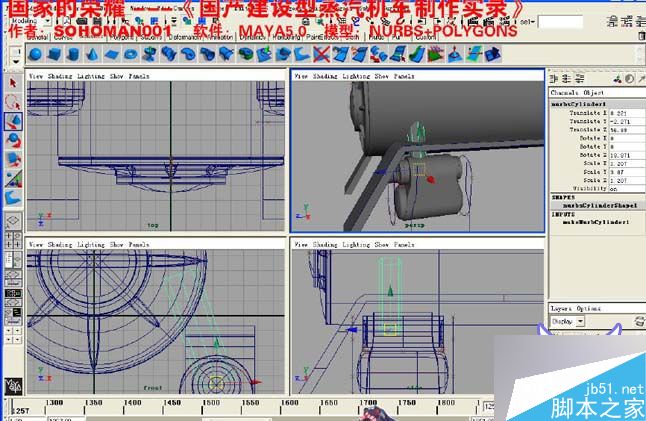Switch to single perspective view layout
The width and height of the screenshot is (646, 421).
click(x=13, y=221)
